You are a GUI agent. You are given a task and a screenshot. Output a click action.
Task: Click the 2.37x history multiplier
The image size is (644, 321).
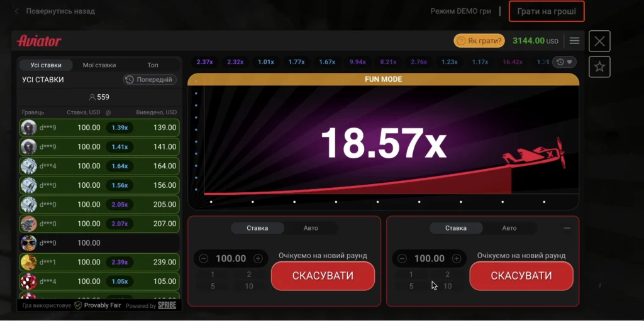click(204, 62)
